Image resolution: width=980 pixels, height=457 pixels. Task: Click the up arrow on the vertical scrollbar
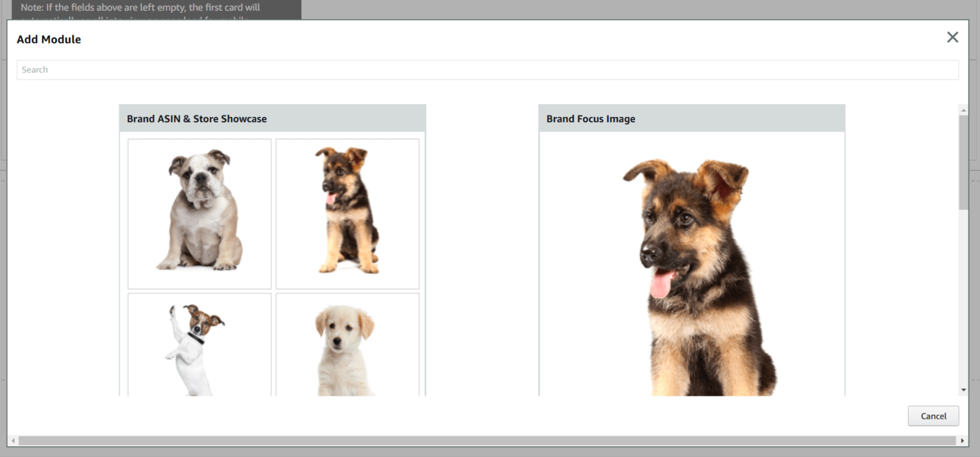click(964, 109)
